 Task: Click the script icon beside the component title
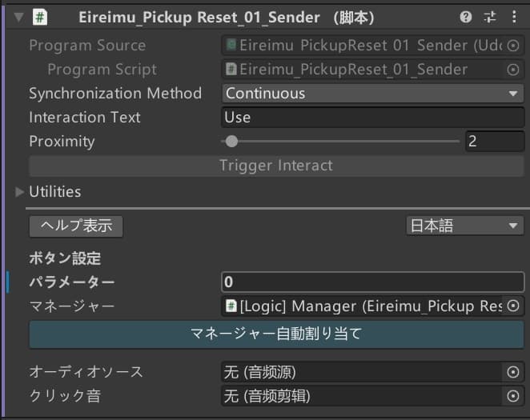(40, 17)
